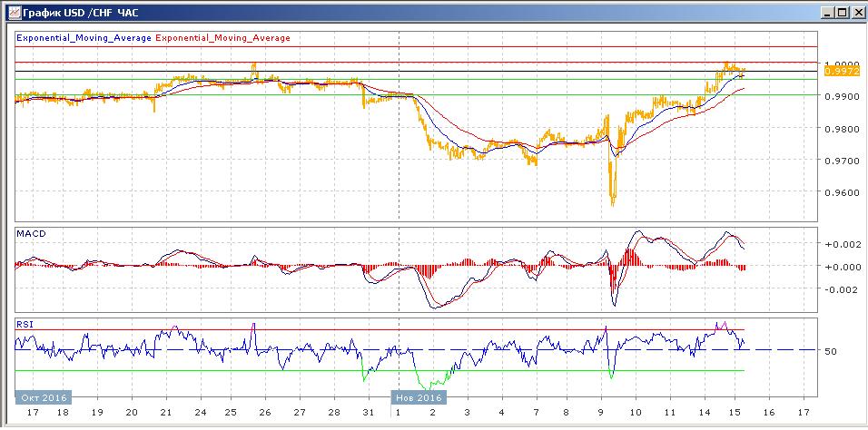This screenshot has height=430, width=868.
Task: Click the 0.9800 price axis label
Action: [842, 129]
